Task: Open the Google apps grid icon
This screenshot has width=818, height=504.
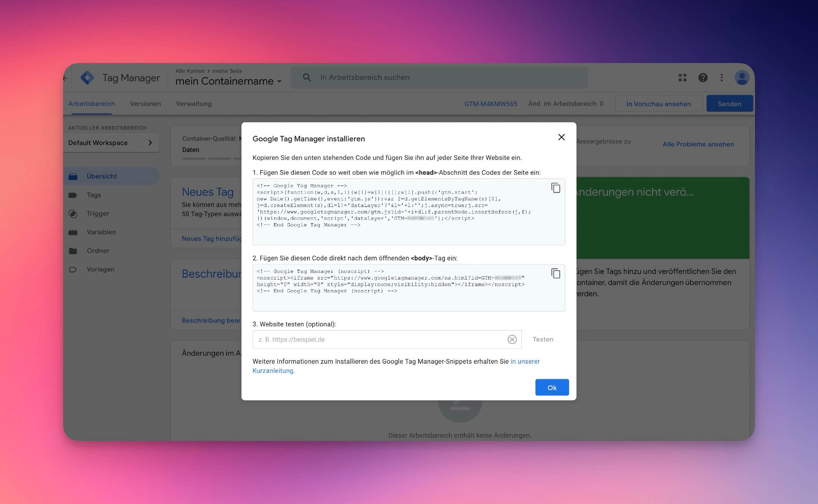Action: [682, 78]
